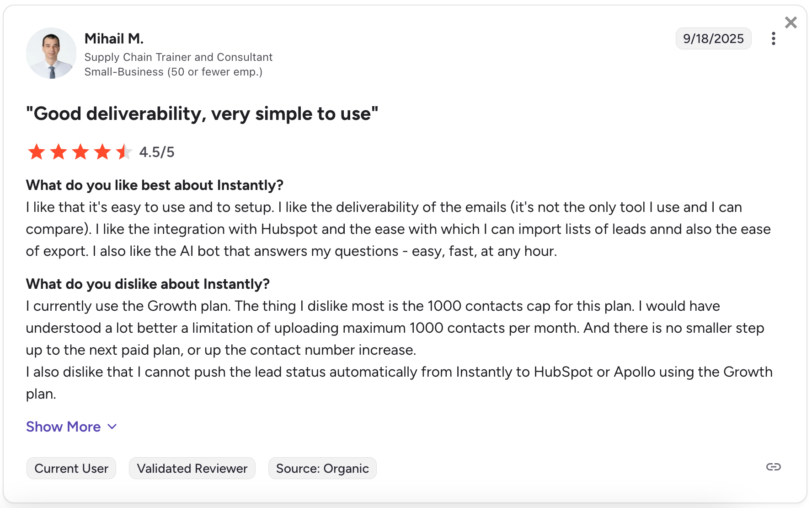This screenshot has width=812, height=508.
Task: Click the copy review link icon
Action: [774, 467]
